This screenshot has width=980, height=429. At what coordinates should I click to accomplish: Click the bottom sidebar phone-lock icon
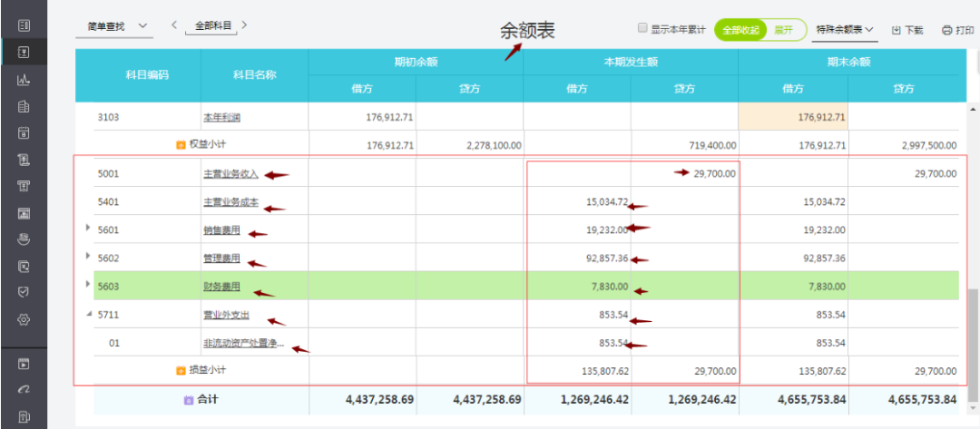click(x=24, y=416)
